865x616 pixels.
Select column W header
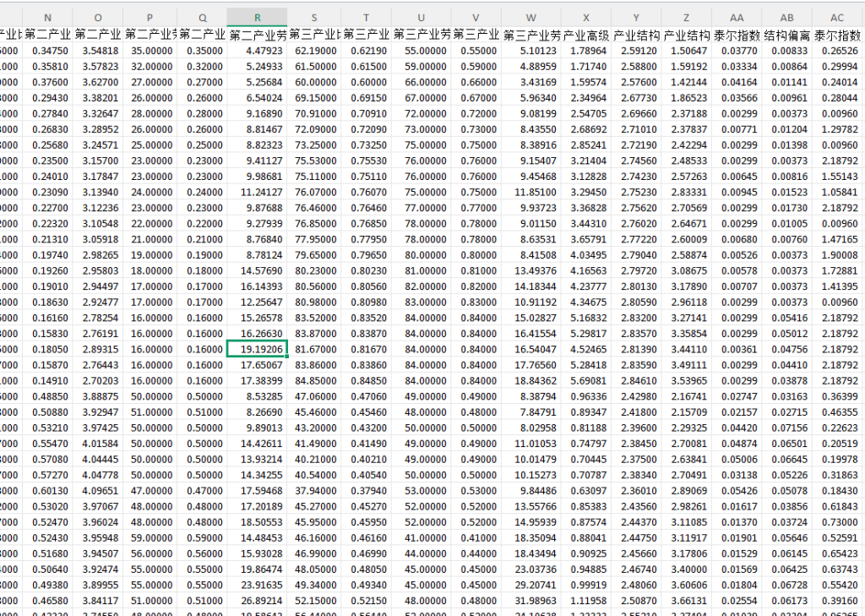click(530, 18)
